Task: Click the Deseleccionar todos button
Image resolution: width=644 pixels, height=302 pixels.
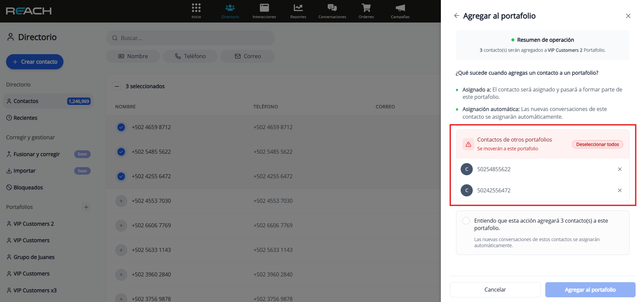Action: click(x=597, y=144)
